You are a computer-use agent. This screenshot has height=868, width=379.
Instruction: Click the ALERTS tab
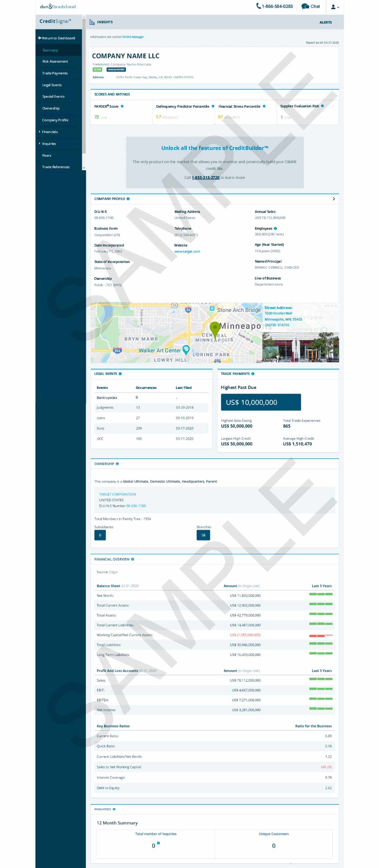coord(325,22)
